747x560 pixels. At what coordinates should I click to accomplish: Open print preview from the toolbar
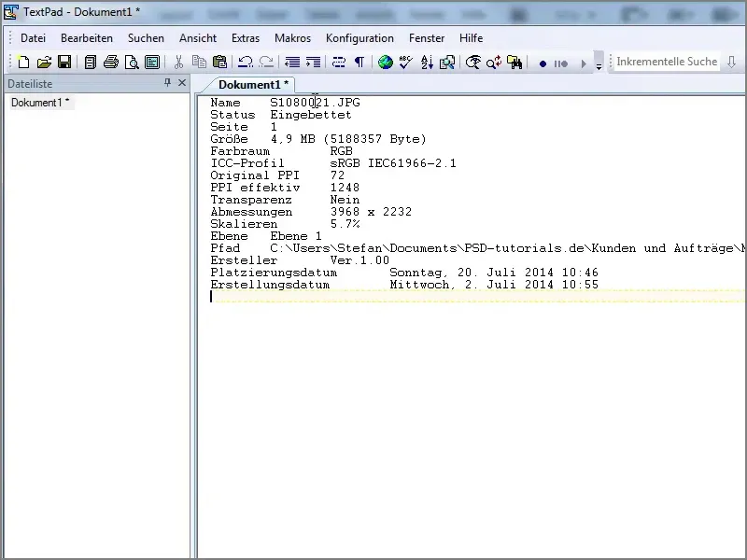point(132,63)
